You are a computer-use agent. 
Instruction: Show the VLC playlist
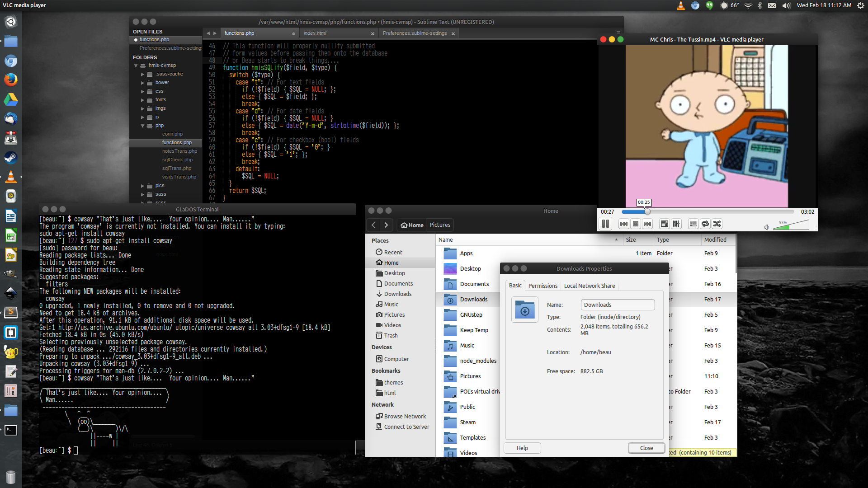click(x=693, y=224)
